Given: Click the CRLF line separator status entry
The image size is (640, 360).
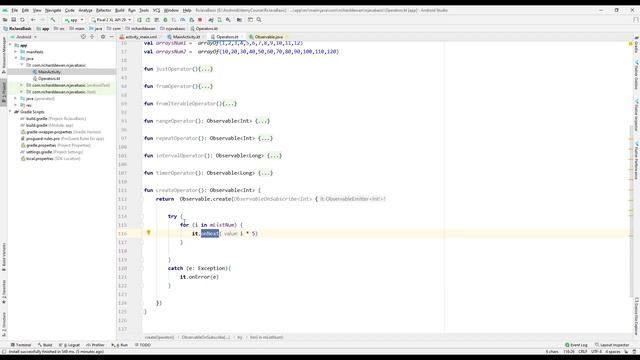Looking at the screenshot, I should pos(582,351).
